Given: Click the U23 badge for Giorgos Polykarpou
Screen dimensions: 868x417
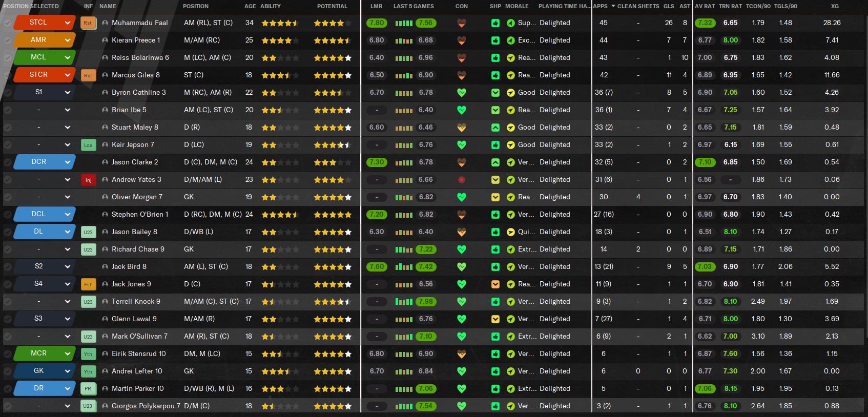Looking at the screenshot, I should [x=88, y=406].
